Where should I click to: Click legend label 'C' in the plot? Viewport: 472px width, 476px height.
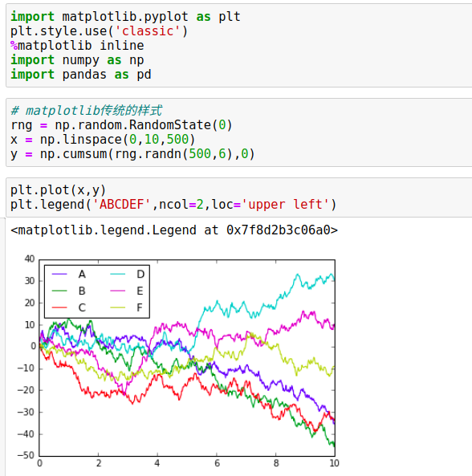82,307
